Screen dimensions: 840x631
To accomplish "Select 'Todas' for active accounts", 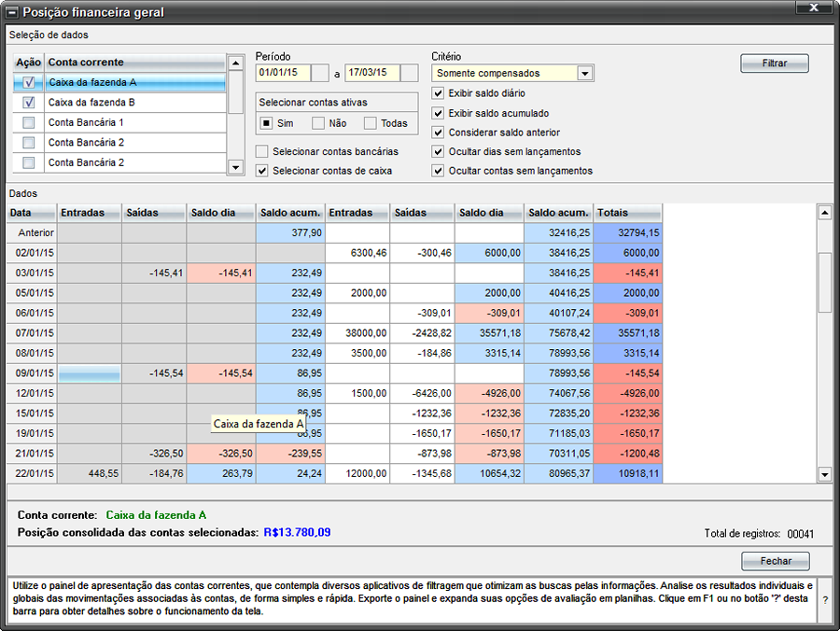I will 371,123.
